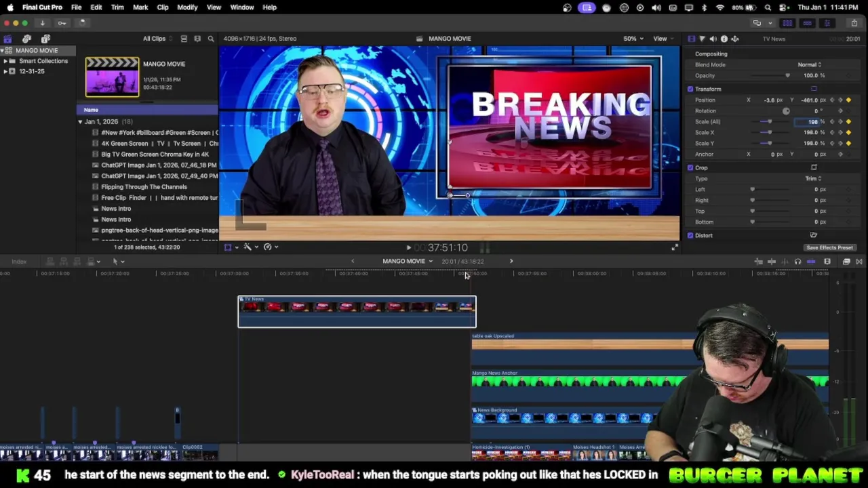Open the Titles and Generators sidebar
Screen dimensions: 868x488
[45, 39]
